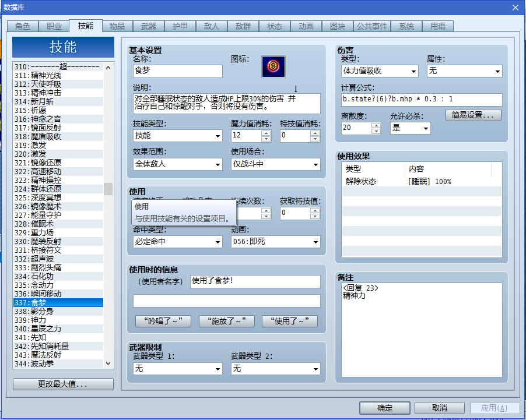
Task: Click the 名称 field containing 食梦
Action: point(178,71)
